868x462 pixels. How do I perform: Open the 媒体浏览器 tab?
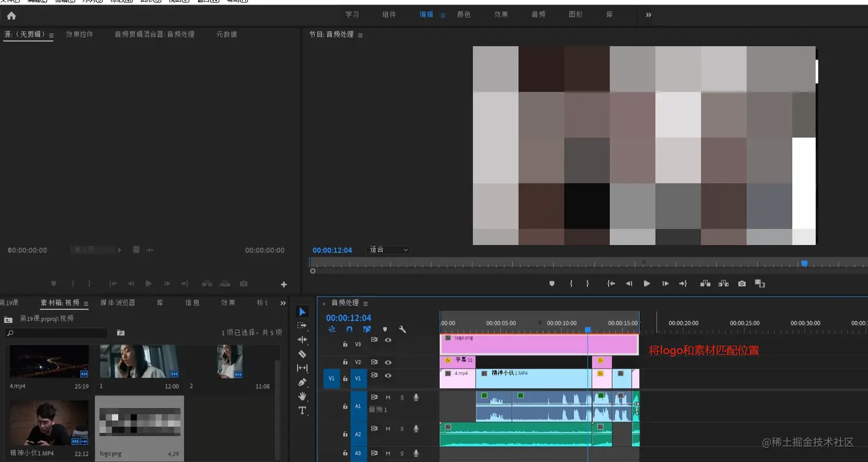(118, 303)
